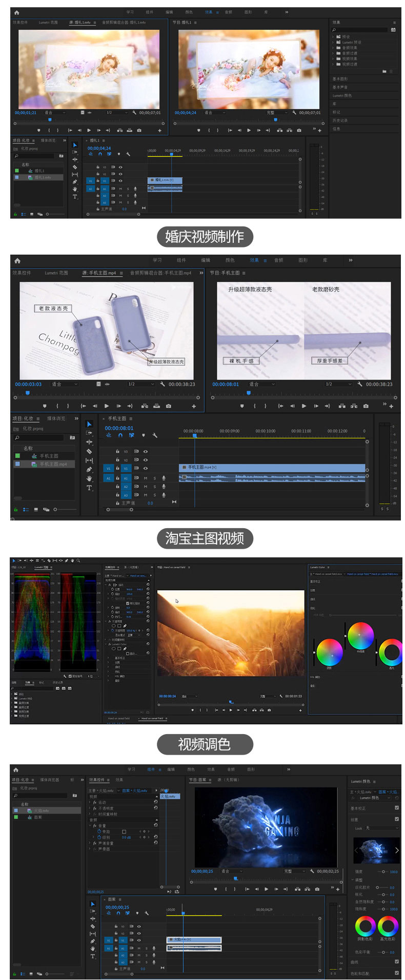This screenshot has width=405, height=980.
Task: Select the Hand tool beside the 手机主图 timeline
Action: coord(89,478)
